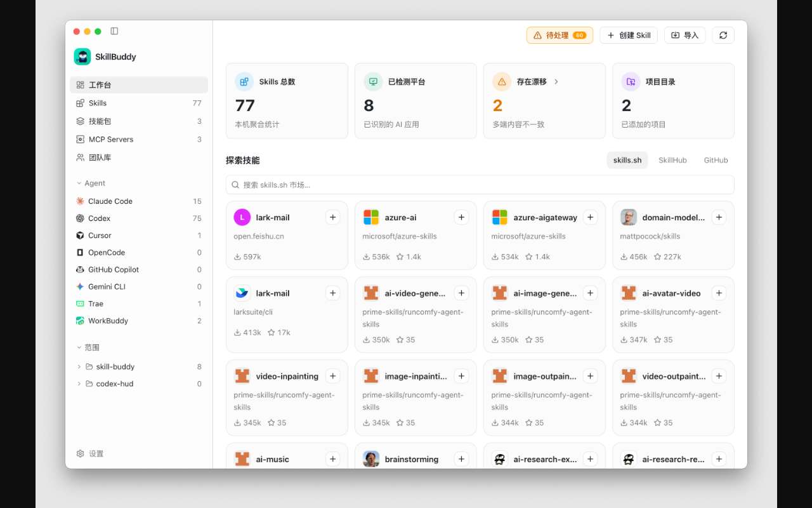Select Trae agent

coord(139,304)
